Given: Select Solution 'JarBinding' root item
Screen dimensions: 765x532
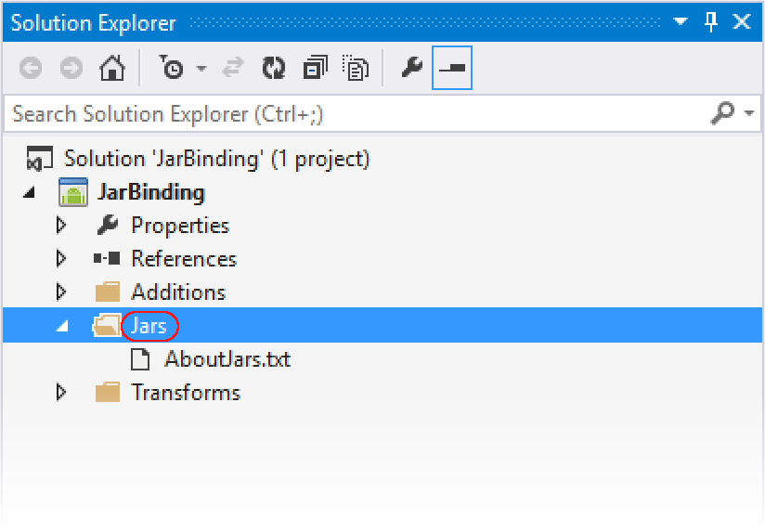Looking at the screenshot, I should coord(216,159).
